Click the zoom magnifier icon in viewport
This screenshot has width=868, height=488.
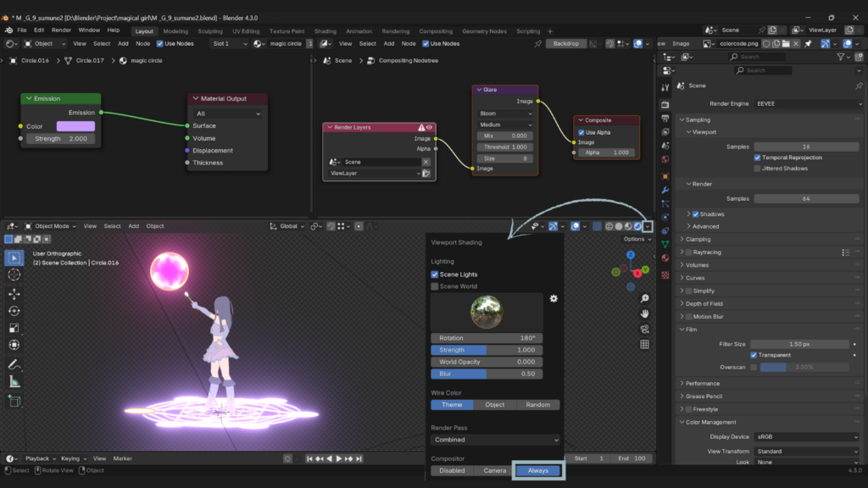645,298
